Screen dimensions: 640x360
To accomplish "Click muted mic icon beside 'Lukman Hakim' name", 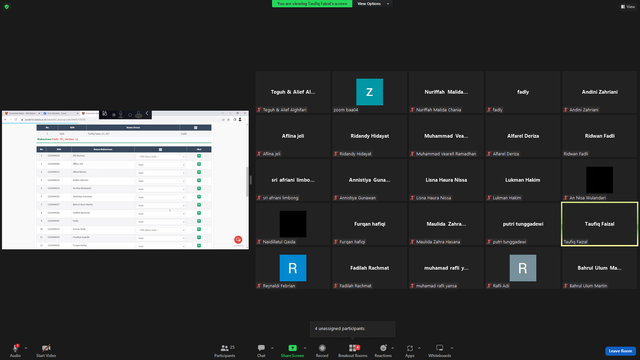I will point(489,198).
